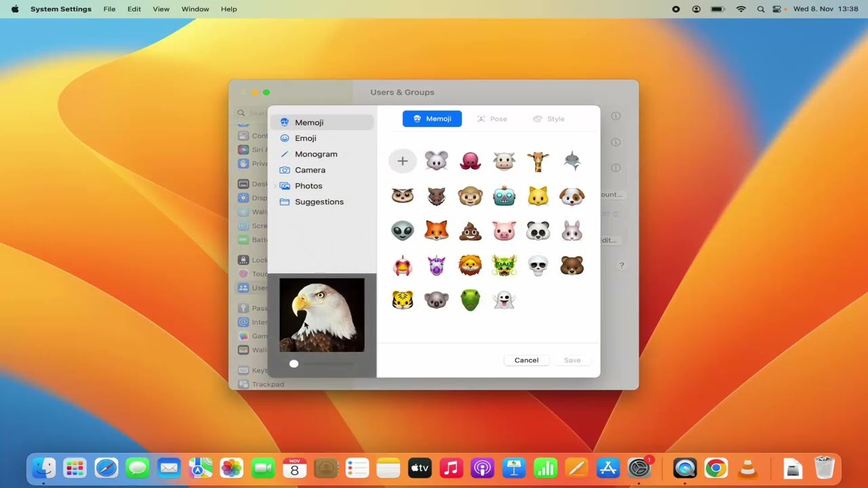Select the ghost Memoji
The image size is (868, 488).
point(504,300)
